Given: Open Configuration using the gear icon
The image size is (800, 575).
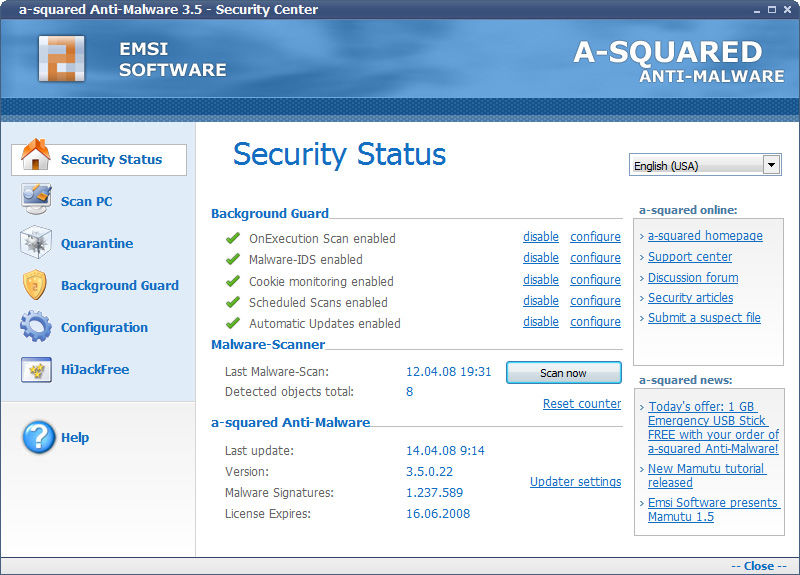Looking at the screenshot, I should tap(36, 326).
